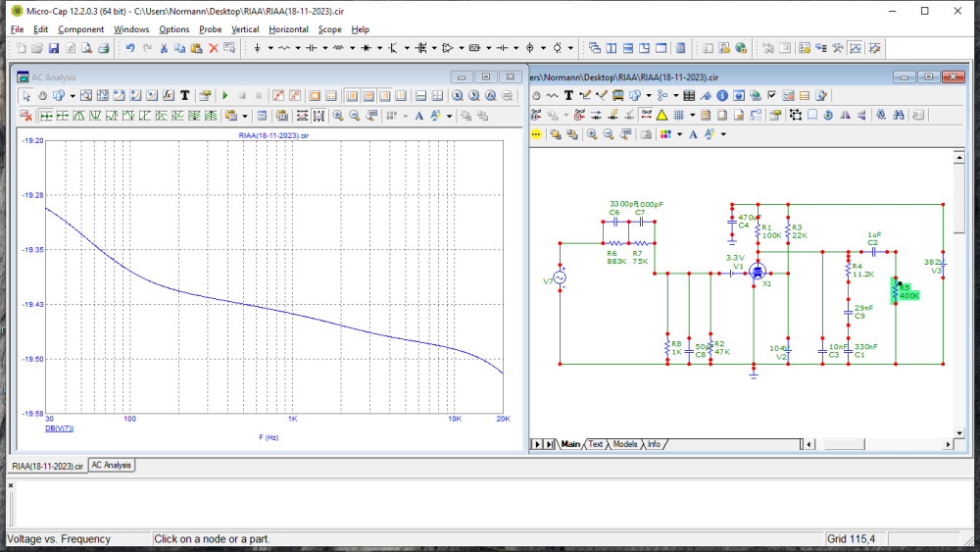Image resolution: width=980 pixels, height=552 pixels.
Task: Switch to the Models tab
Action: point(624,444)
